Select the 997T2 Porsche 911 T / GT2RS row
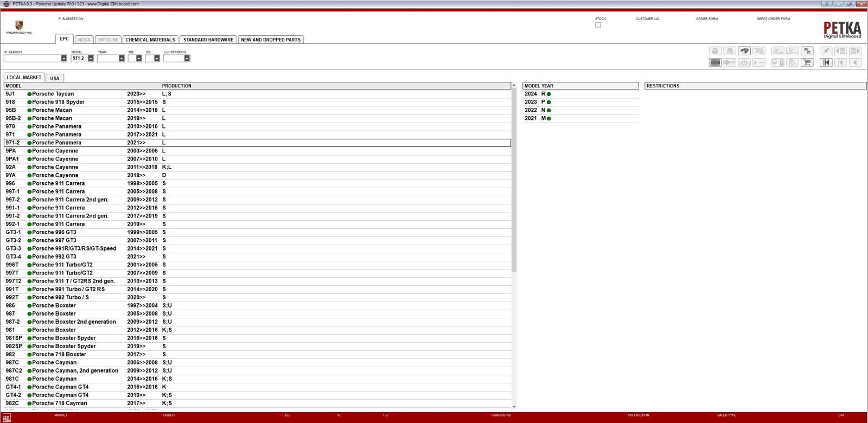 tap(257, 281)
